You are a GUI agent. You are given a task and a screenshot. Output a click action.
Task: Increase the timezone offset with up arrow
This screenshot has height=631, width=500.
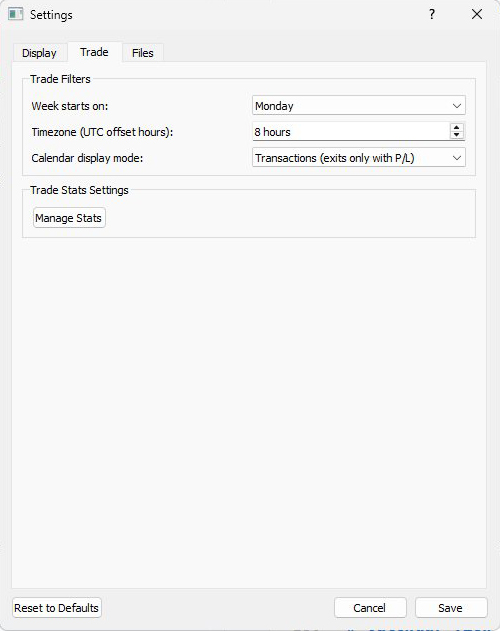tap(457, 128)
